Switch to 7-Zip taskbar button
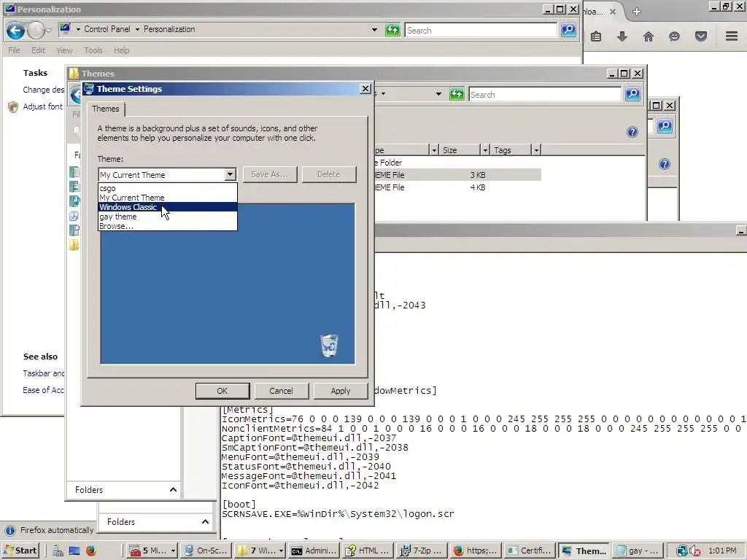Viewport: 747px width, 560px height. (x=422, y=551)
